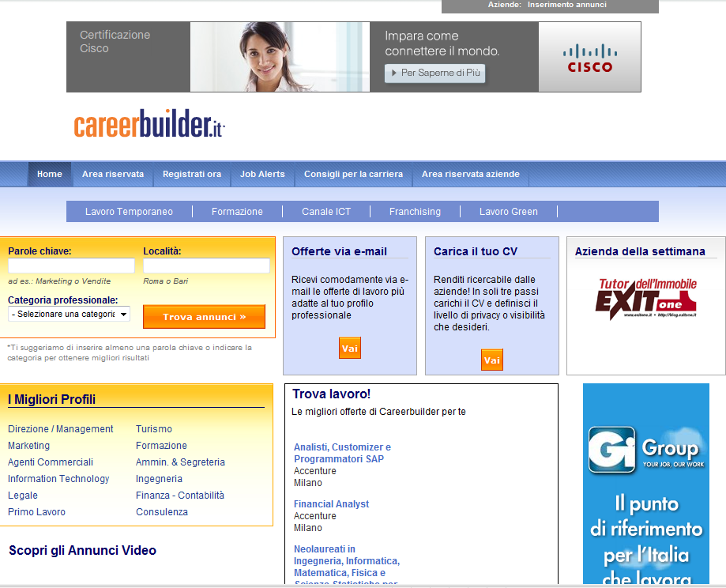Open the Legale profile link

click(x=23, y=496)
